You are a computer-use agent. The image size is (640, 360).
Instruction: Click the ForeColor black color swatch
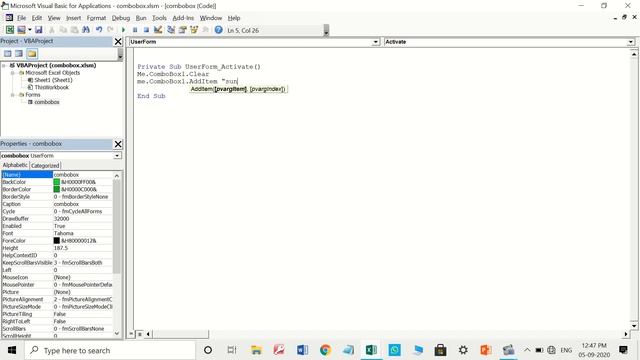57,241
